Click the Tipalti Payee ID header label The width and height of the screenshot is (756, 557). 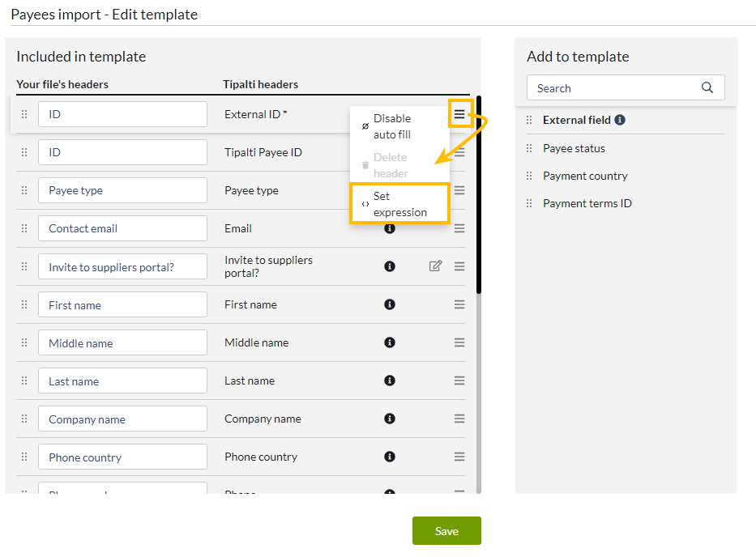[263, 152]
